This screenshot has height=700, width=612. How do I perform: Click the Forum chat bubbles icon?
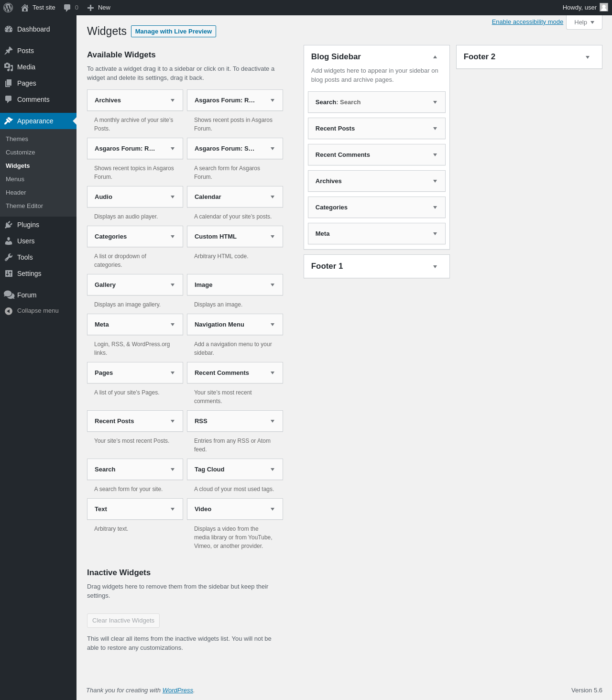click(9, 295)
